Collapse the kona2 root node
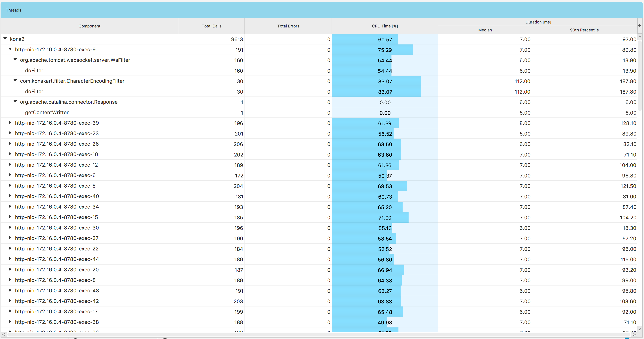This screenshot has width=644, height=339. coord(5,39)
